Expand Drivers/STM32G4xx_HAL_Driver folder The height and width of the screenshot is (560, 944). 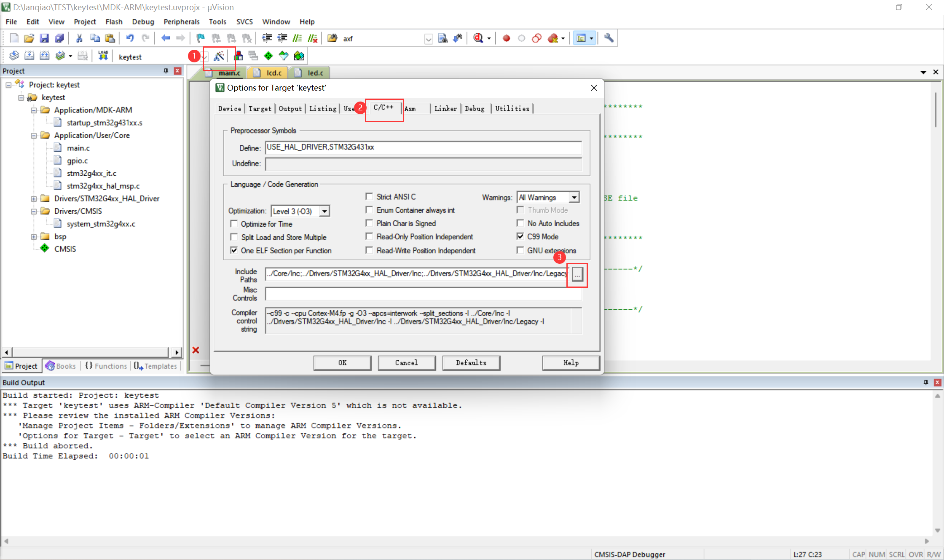(x=34, y=198)
